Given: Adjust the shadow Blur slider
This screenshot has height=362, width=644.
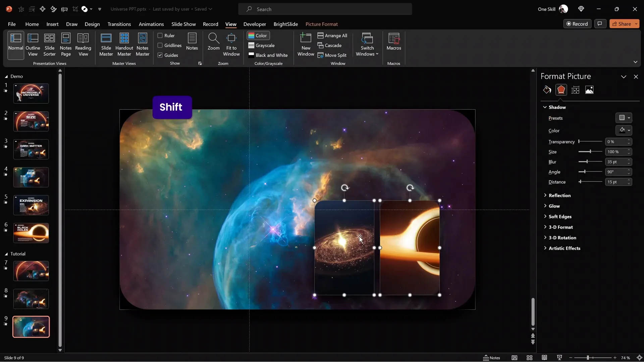Looking at the screenshot, I should [587, 162].
